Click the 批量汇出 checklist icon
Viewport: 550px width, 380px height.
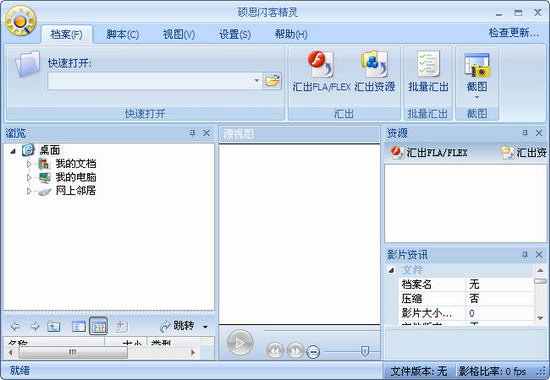(428, 64)
